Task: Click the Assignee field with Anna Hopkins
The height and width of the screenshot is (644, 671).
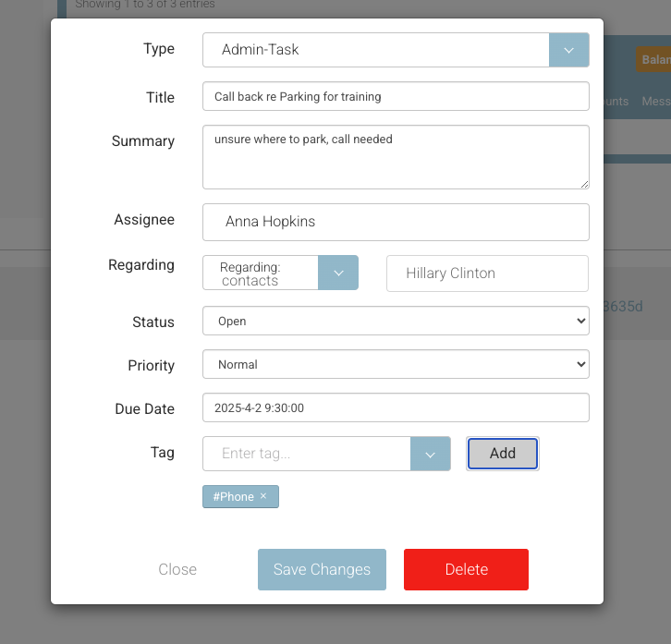Action: point(396,222)
